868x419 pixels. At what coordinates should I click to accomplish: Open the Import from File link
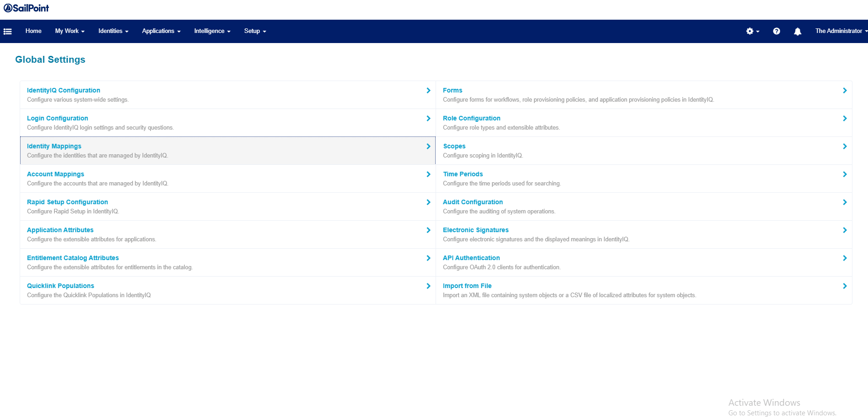[467, 286]
